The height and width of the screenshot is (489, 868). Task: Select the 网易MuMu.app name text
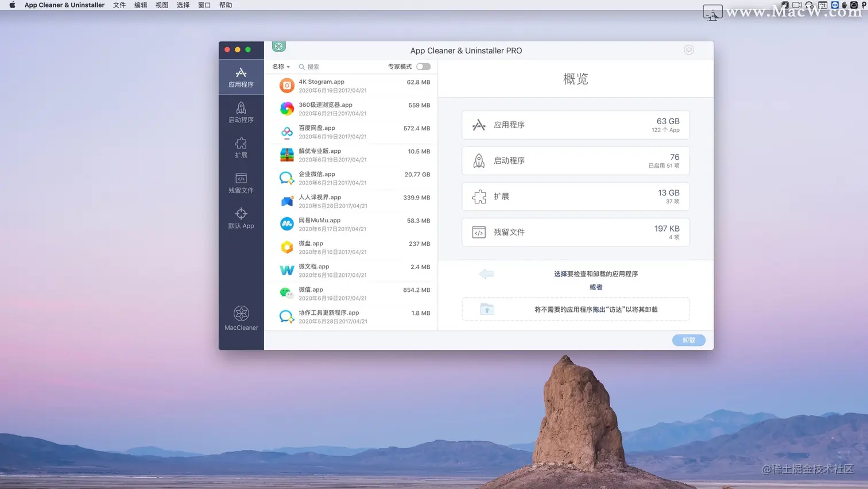[320, 220]
